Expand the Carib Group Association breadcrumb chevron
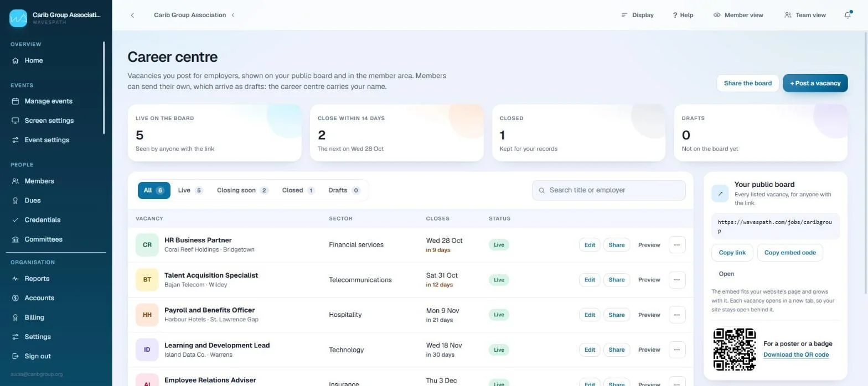 (233, 15)
